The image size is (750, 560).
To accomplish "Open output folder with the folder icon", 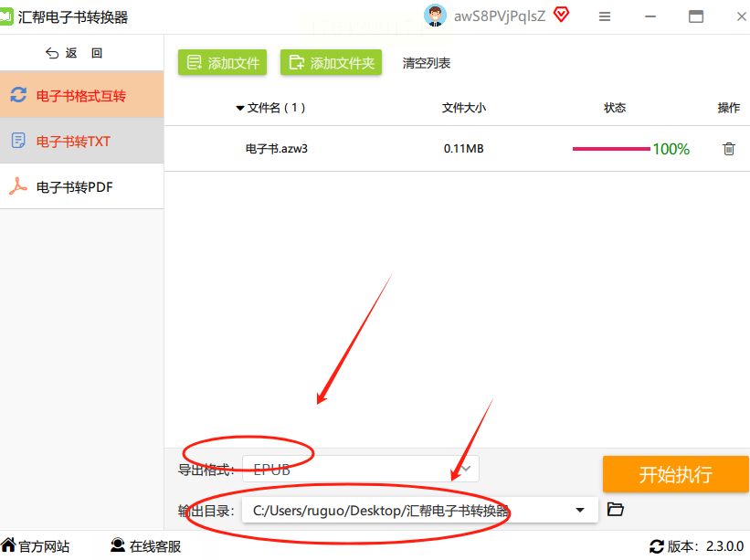I will click(615, 510).
